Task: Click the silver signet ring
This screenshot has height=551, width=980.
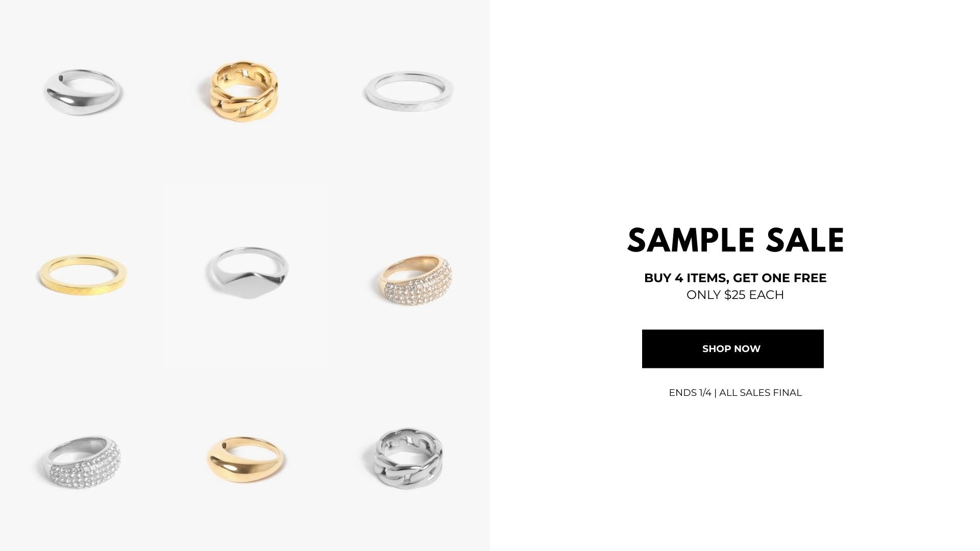Action: point(248,273)
